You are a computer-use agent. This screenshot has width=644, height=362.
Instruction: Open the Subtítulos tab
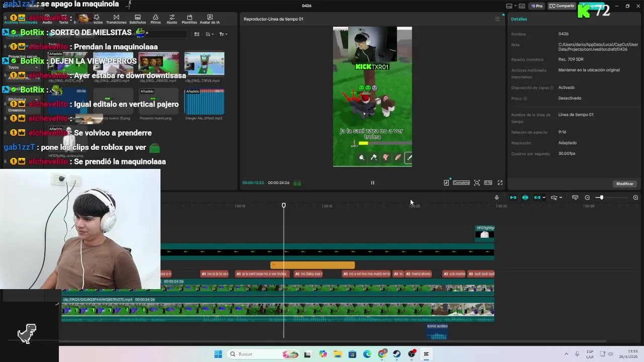[x=137, y=19]
